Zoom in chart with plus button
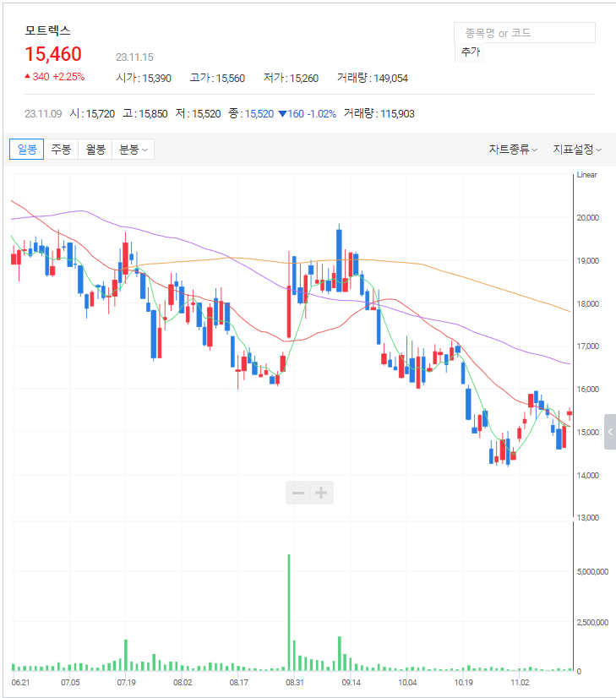616x698 pixels. [x=321, y=493]
